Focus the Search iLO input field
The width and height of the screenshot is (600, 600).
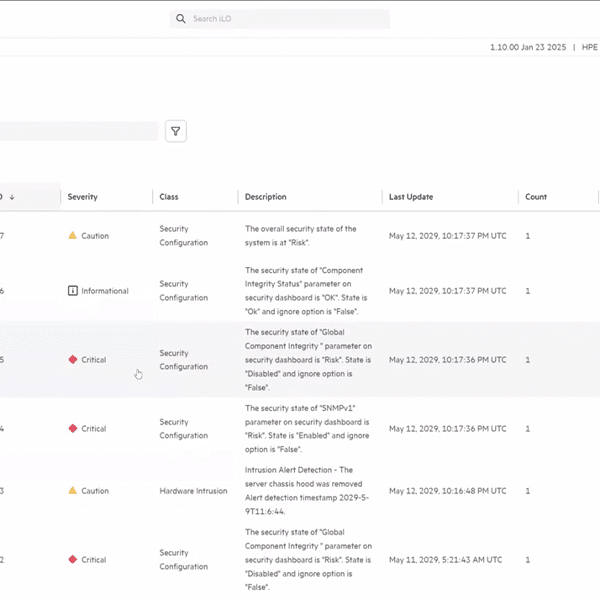tap(285, 19)
